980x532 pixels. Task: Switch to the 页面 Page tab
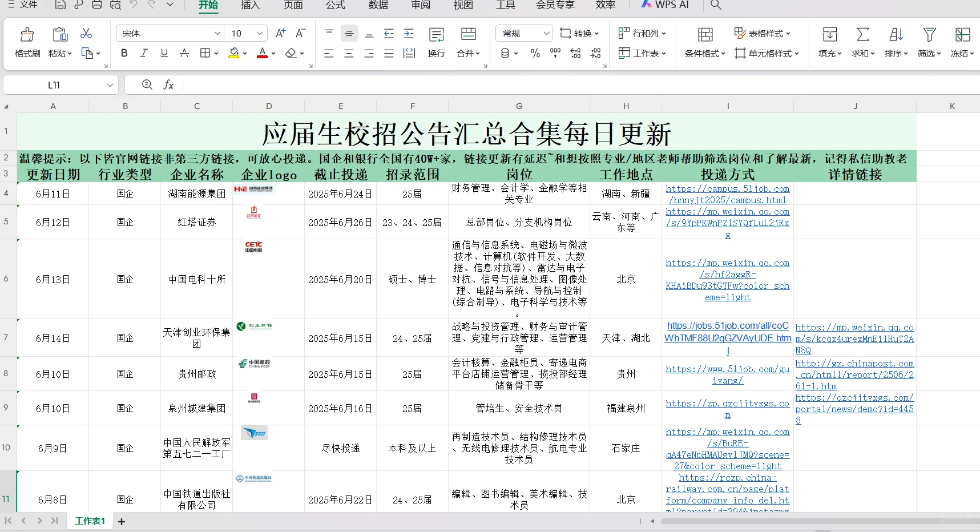point(293,5)
